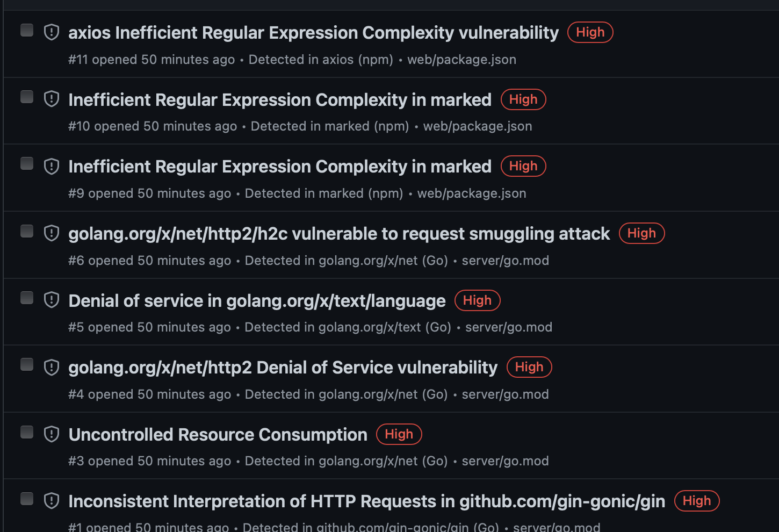
Task: Open the Denial of service in golang.org/x/text/language alert
Action: pos(257,300)
